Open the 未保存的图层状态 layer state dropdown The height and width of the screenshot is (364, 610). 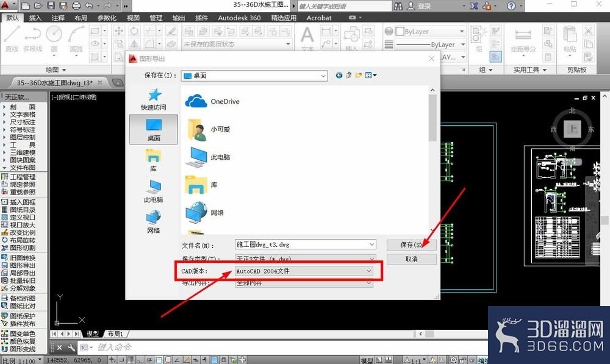(x=237, y=45)
